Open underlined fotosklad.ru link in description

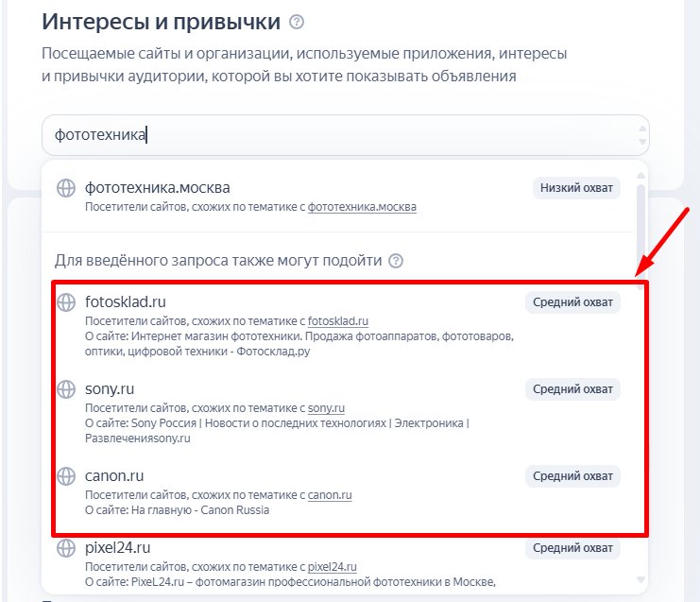pos(338,321)
